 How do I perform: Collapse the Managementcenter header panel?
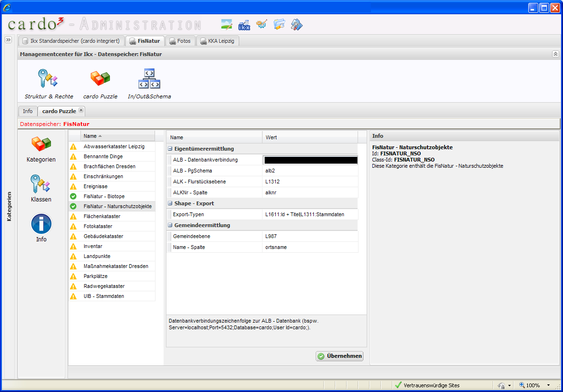click(x=555, y=54)
